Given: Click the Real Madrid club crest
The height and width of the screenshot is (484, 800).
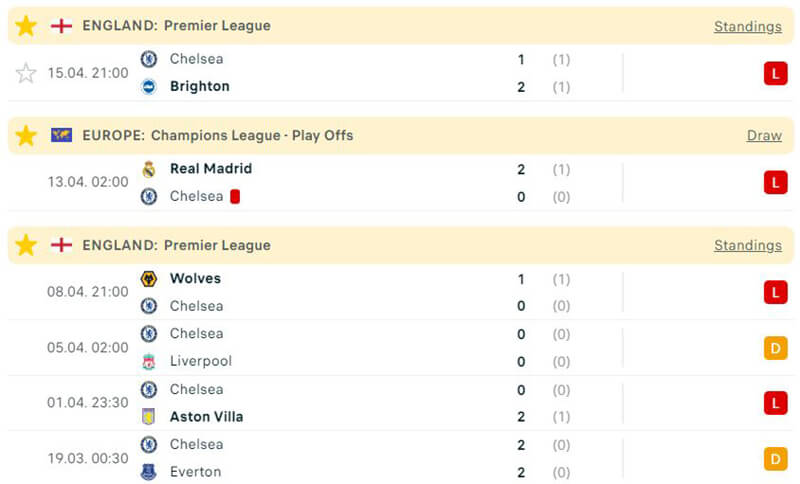Looking at the screenshot, I should tap(149, 169).
